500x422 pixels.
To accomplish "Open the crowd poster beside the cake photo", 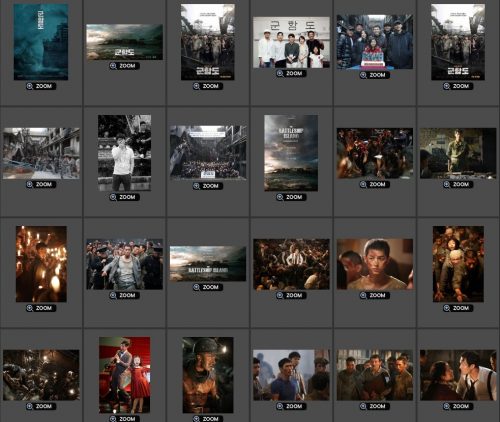I will [x=458, y=42].
